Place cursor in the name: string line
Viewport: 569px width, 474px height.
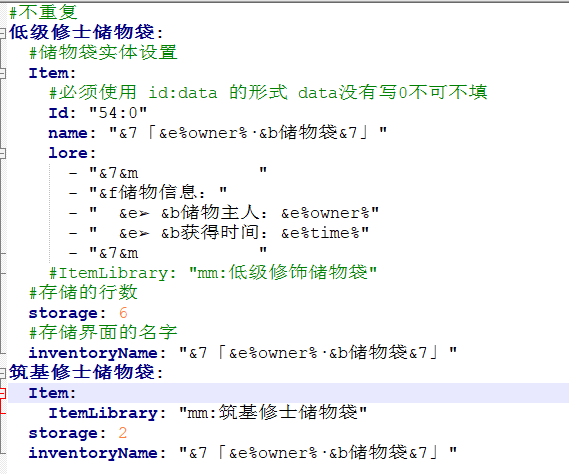pyautogui.click(x=218, y=133)
